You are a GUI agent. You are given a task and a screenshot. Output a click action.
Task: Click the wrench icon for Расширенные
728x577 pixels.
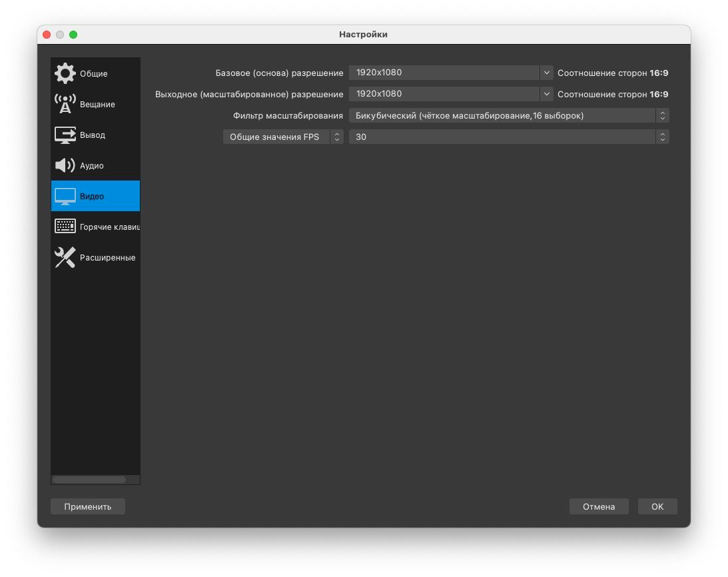65,257
